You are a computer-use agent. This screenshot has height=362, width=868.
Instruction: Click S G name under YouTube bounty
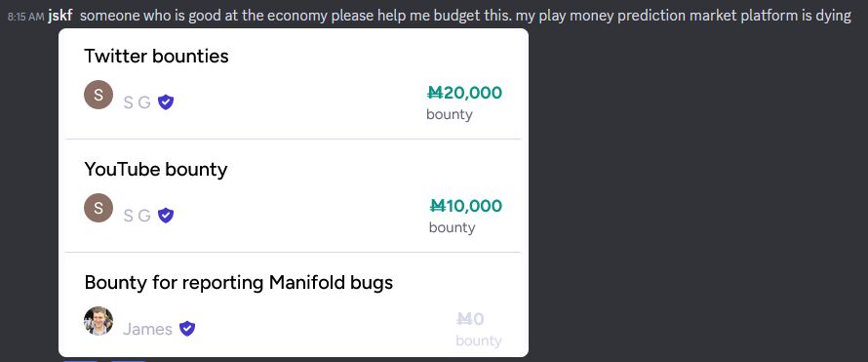[137, 216]
